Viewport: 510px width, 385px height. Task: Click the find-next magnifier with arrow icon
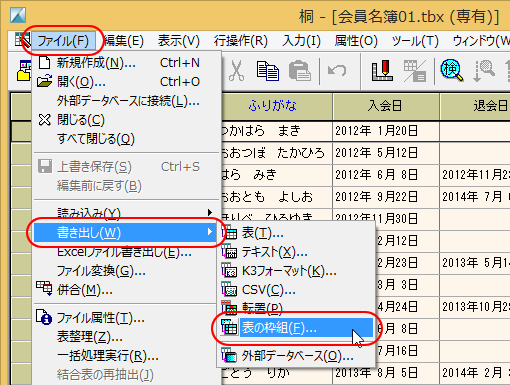tap(483, 71)
